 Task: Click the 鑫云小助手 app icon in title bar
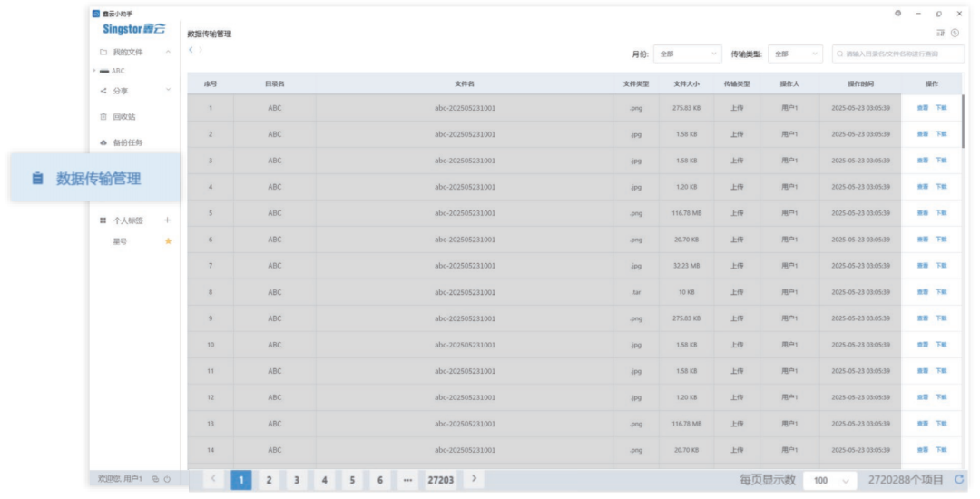coord(95,13)
